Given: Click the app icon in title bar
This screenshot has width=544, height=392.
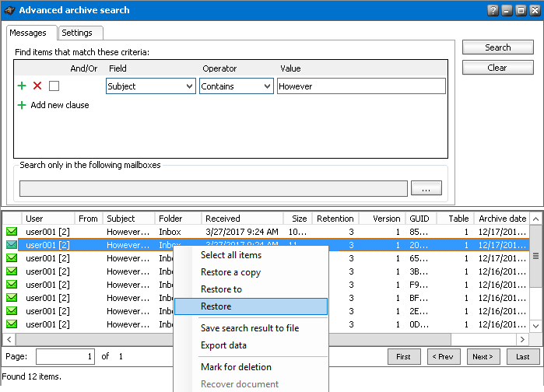Looking at the screenshot, I should (9, 10).
